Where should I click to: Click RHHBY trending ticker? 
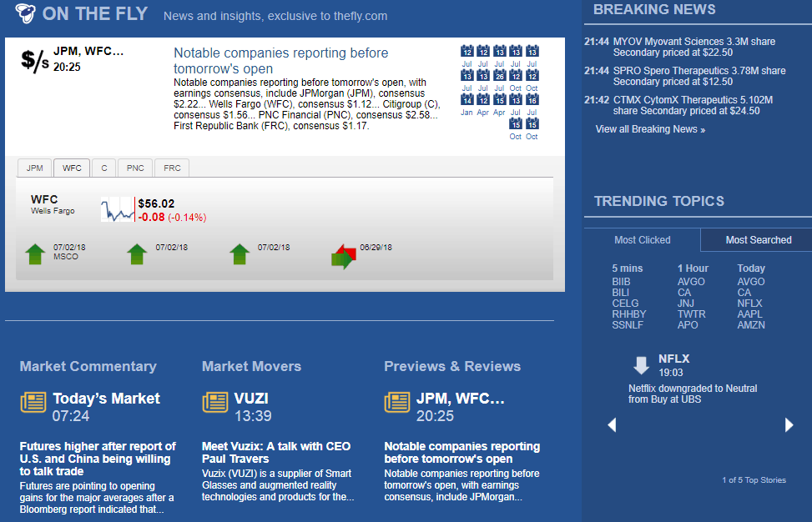pyautogui.click(x=628, y=314)
